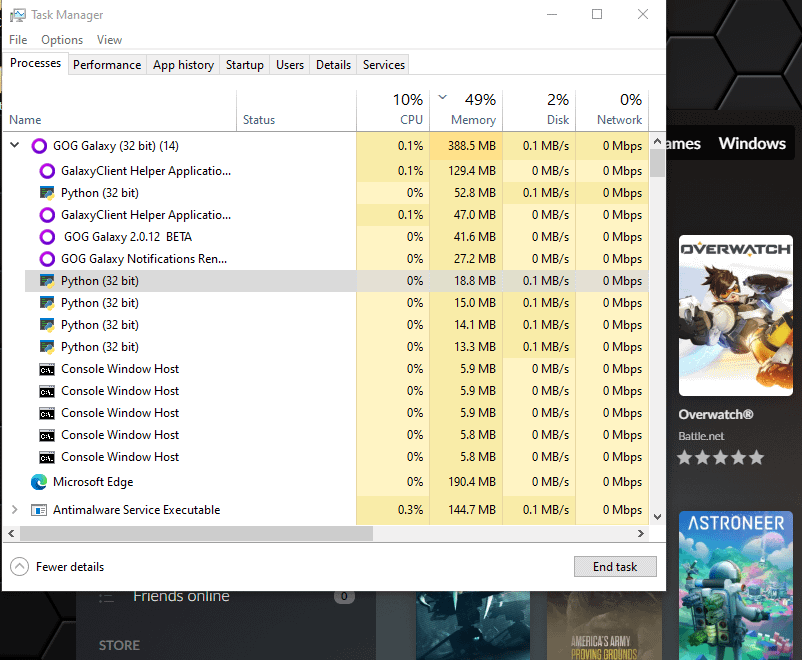Click the sort arrow above Memory column
This screenshot has width=802, height=660.
(x=443, y=98)
